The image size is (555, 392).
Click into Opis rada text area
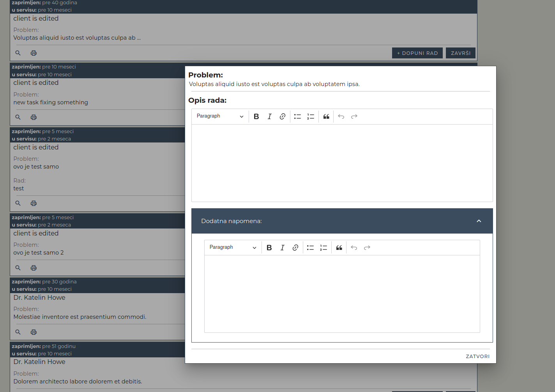pyautogui.click(x=342, y=163)
